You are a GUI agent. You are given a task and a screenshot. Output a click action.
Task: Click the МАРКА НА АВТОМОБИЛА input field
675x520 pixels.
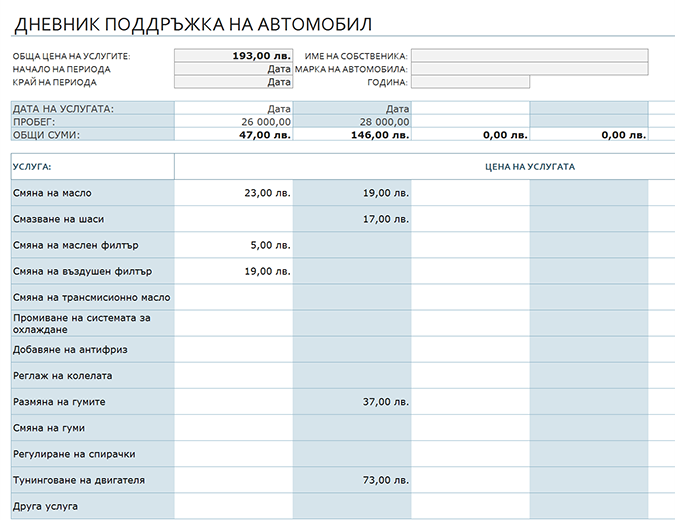(x=529, y=69)
